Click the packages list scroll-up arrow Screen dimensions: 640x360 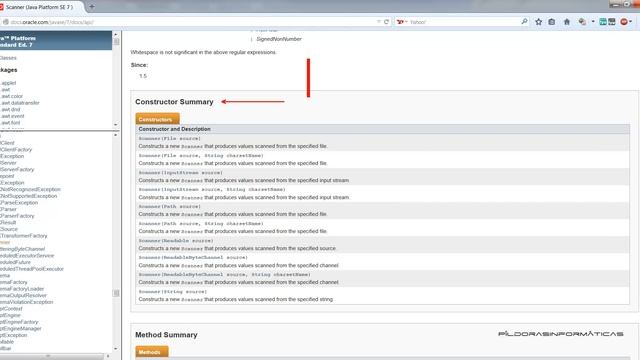[x=116, y=35]
